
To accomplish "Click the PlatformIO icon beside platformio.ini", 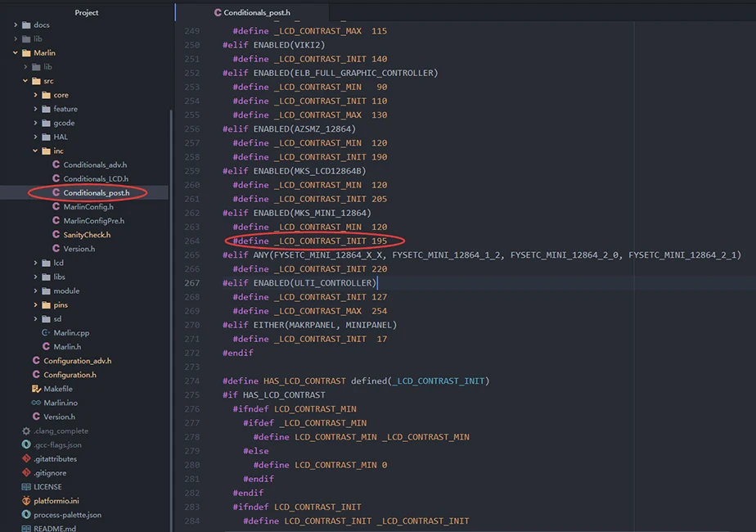I will [x=26, y=501].
